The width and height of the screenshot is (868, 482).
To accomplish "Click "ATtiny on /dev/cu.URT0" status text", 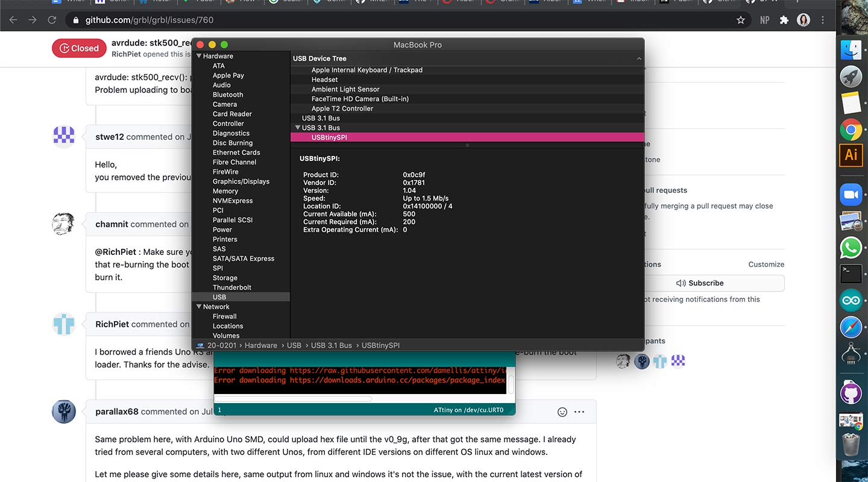I will [x=468, y=410].
